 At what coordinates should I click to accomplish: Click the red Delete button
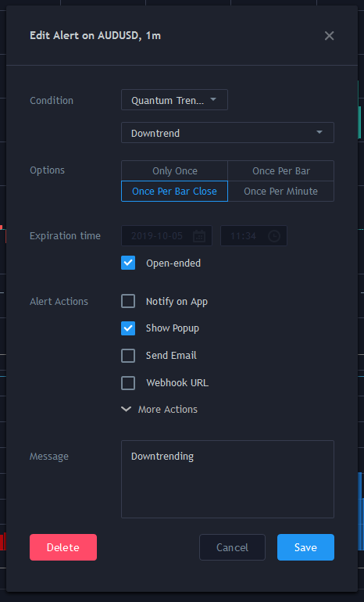click(63, 547)
